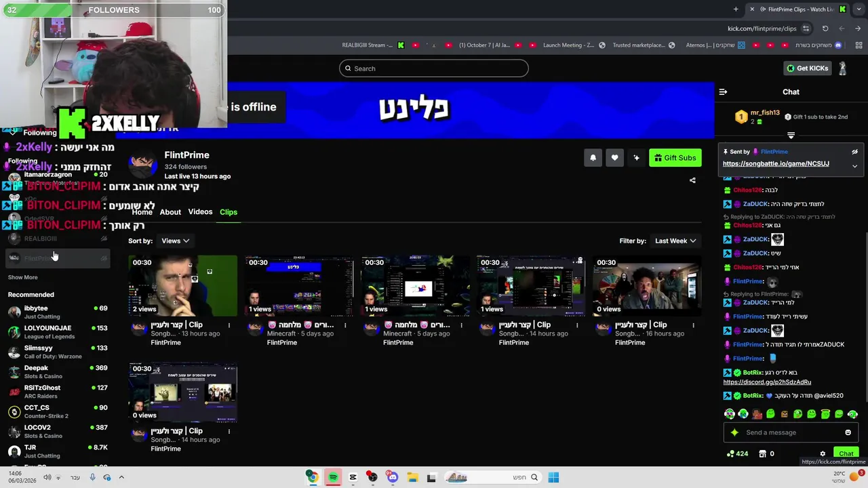Send message with the Chat button
This screenshot has width=868, height=488.
tap(846, 453)
